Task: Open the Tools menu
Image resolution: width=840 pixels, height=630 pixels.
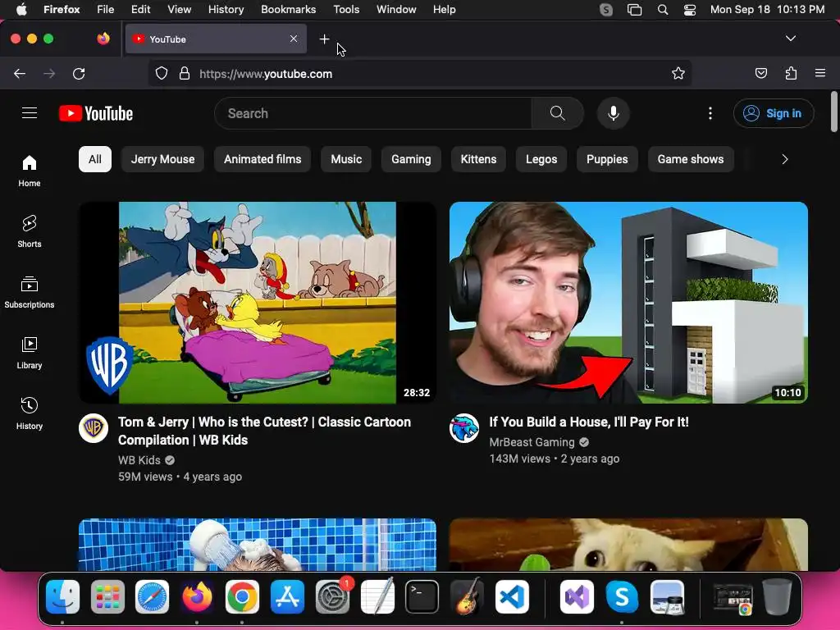Action: click(346, 9)
